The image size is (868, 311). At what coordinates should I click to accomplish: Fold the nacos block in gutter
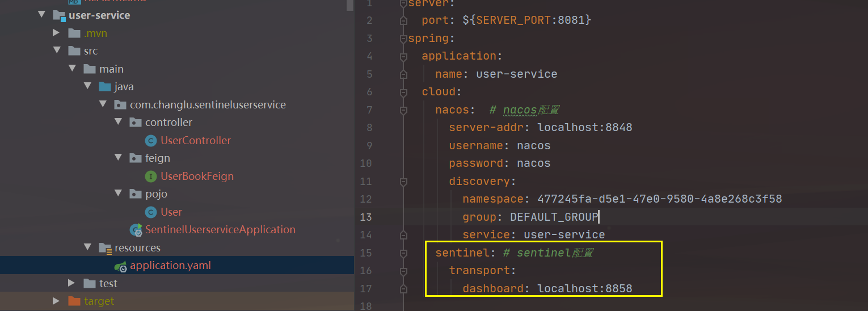(x=403, y=110)
